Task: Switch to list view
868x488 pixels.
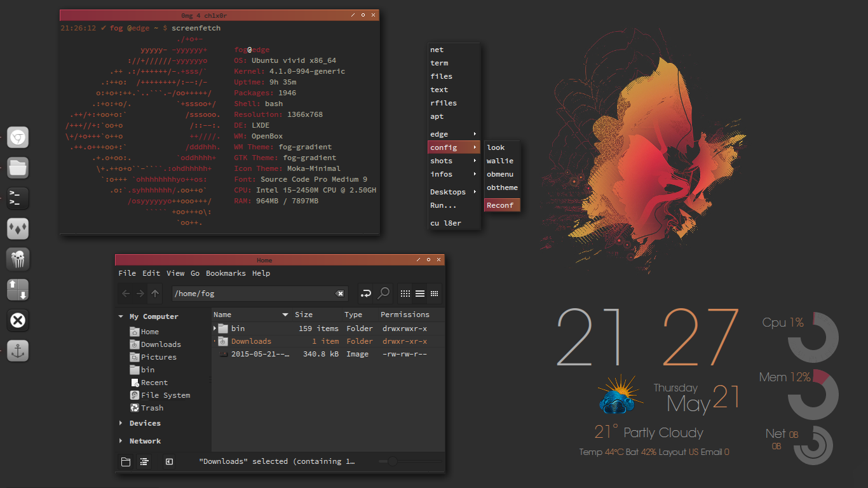Action: tap(420, 294)
